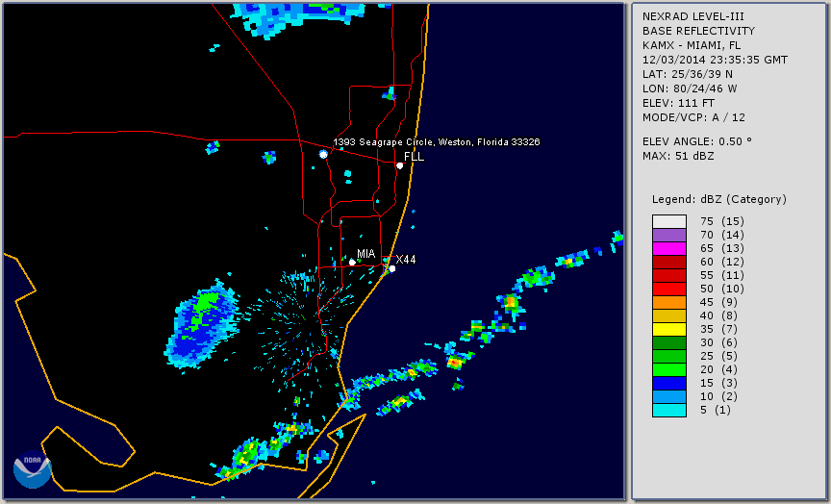Select the 70 dBZ purple legend swatch
This screenshot has height=504, width=831.
[x=669, y=236]
